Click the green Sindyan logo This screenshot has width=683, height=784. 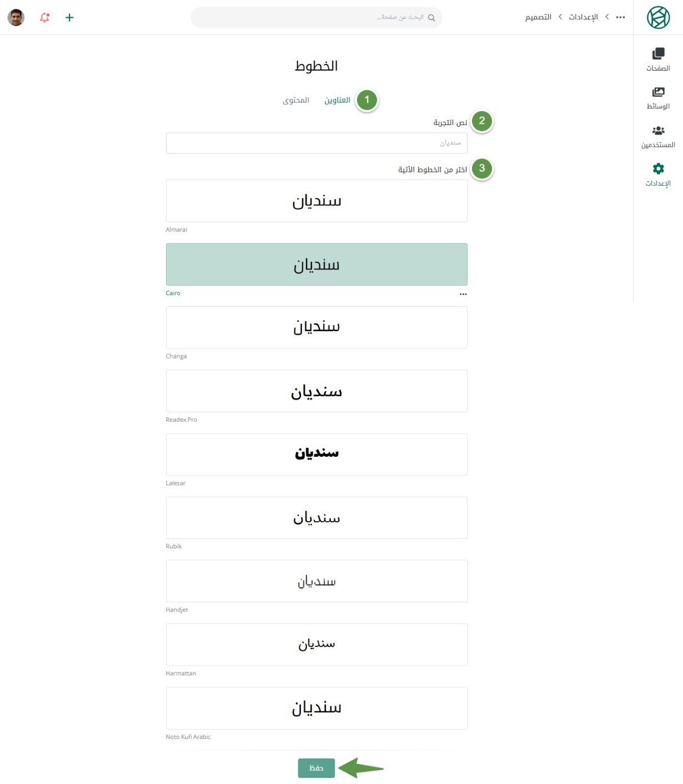[658, 17]
